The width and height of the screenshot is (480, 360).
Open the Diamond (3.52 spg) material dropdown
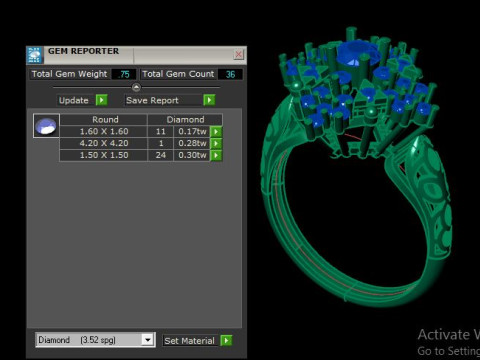click(147, 340)
